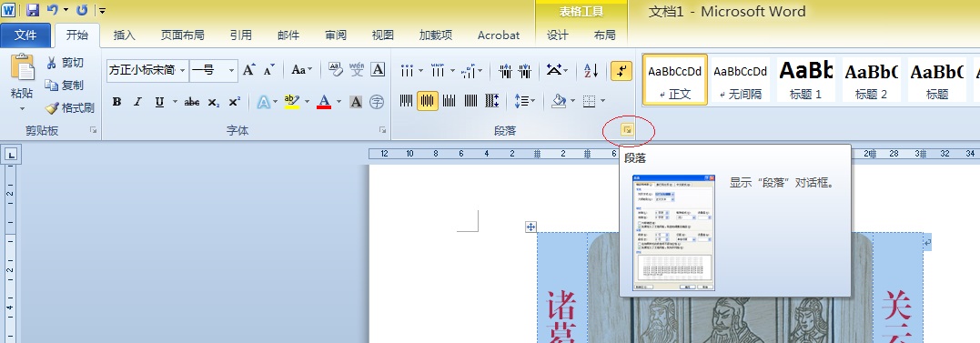Select the first paragraph alignment button

click(x=406, y=101)
